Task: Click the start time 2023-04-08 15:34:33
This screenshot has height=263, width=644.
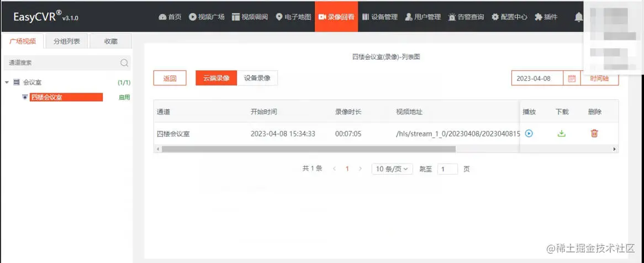Action: click(283, 134)
